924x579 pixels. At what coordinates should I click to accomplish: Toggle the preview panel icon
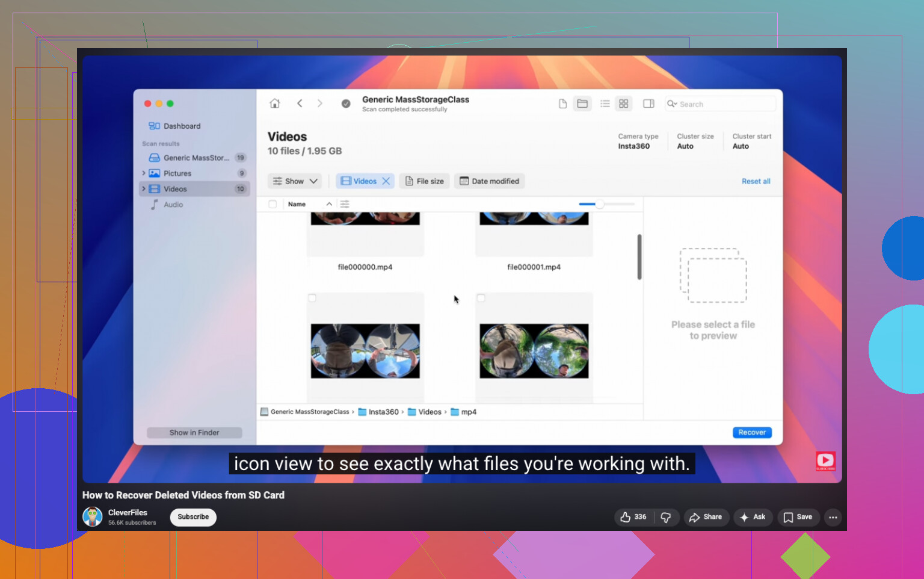[x=648, y=104]
